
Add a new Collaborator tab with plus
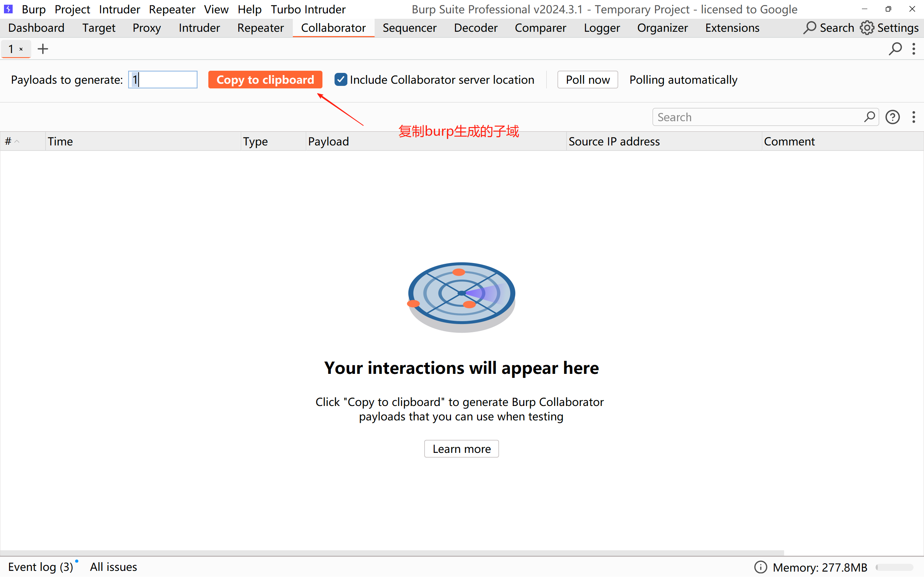[x=43, y=49]
